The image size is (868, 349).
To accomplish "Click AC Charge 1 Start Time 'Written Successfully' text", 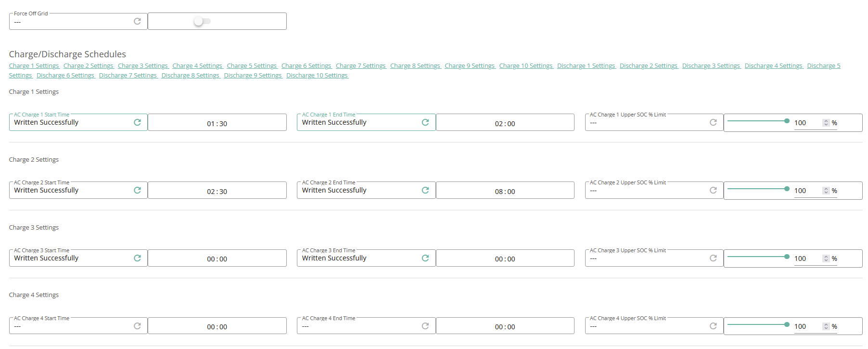I will pyautogui.click(x=46, y=122).
